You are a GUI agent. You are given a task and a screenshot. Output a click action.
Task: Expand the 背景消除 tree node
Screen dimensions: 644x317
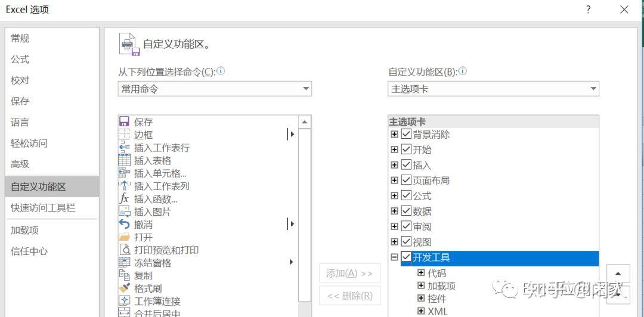click(394, 134)
